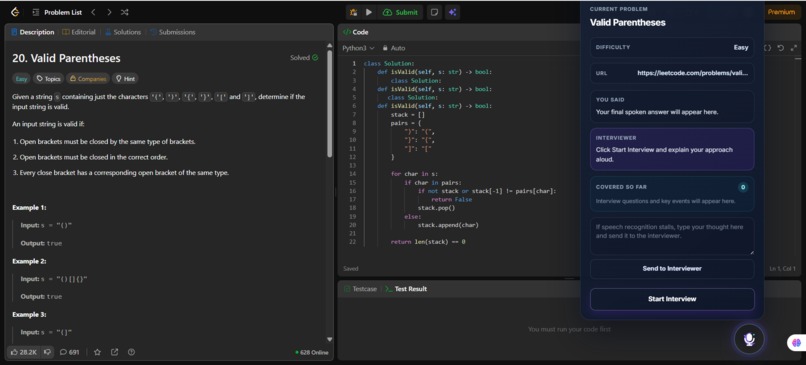The image size is (806, 365).
Task: Click the description panel scrollbar thumb
Action: coord(329,103)
